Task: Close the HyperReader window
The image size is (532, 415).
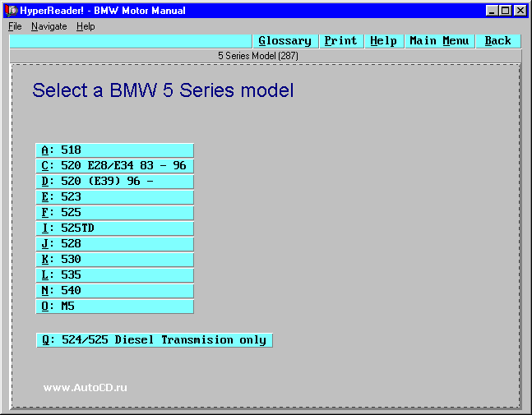Action: click(x=520, y=11)
